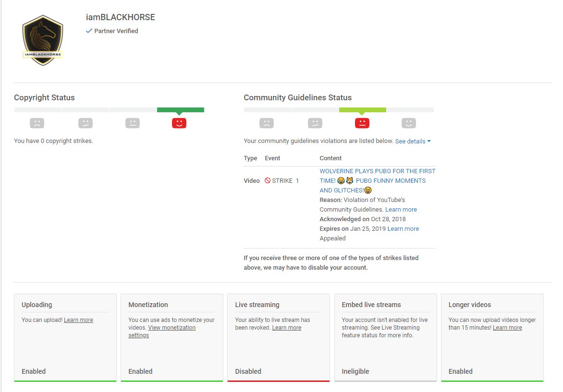This screenshot has width=563, height=392.
Task: Click the Uploading card title
Action: click(37, 305)
